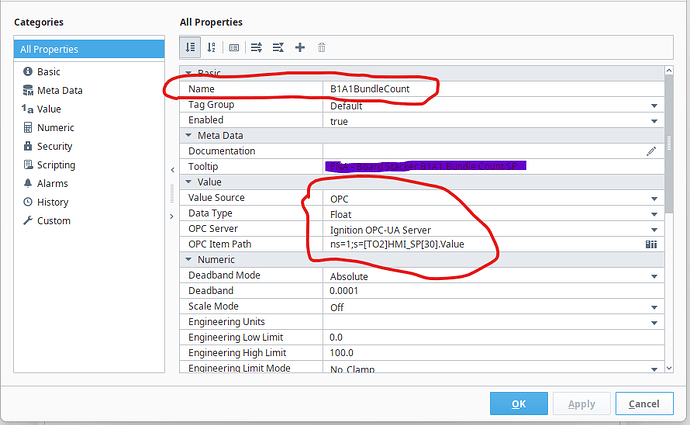Open the Value Source OPC dropdown
The image size is (690, 425).
pos(654,199)
